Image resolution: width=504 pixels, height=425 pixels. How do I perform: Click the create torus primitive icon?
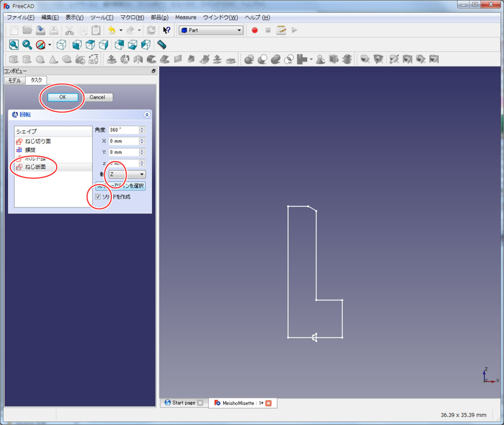67,59
